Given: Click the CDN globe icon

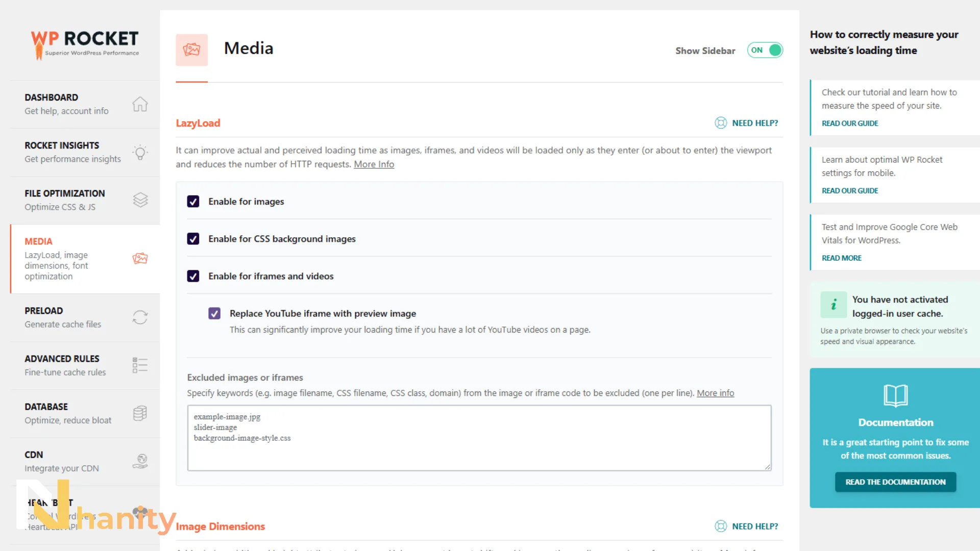Looking at the screenshot, I should tap(140, 461).
